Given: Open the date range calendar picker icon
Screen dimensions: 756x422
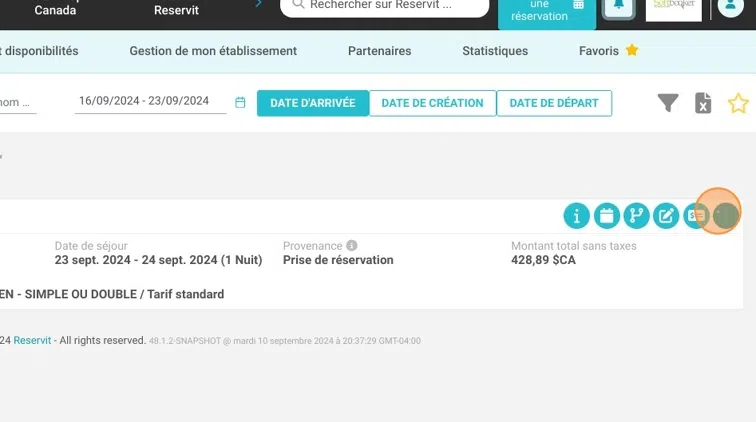Looking at the screenshot, I should 240,102.
